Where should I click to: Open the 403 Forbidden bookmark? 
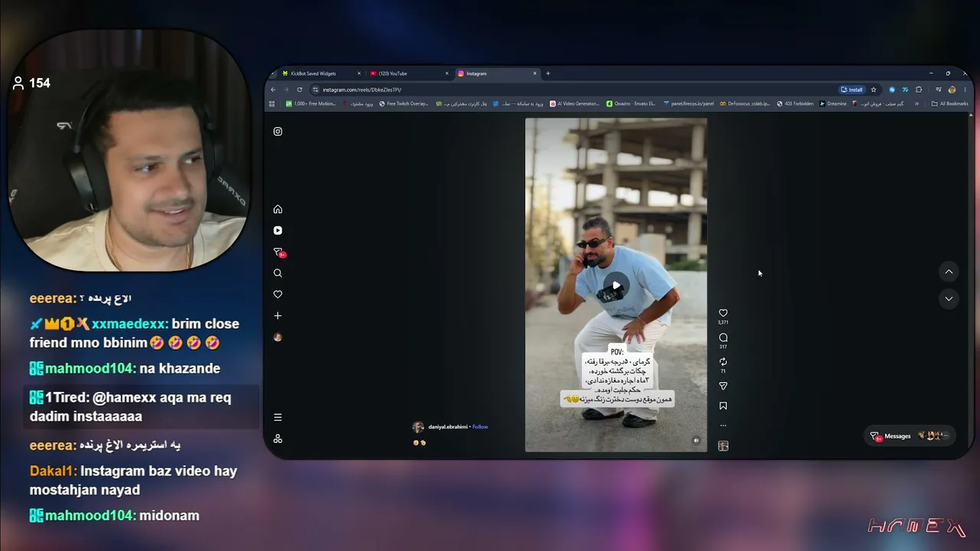[795, 104]
